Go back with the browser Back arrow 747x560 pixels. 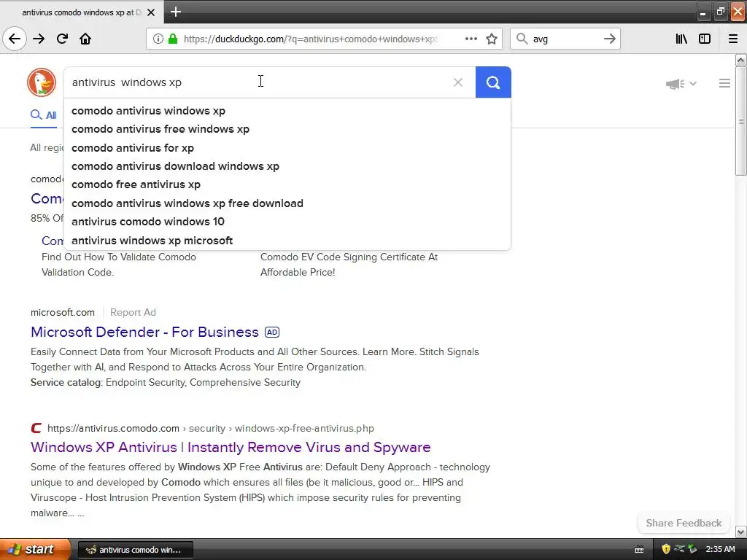pos(15,39)
